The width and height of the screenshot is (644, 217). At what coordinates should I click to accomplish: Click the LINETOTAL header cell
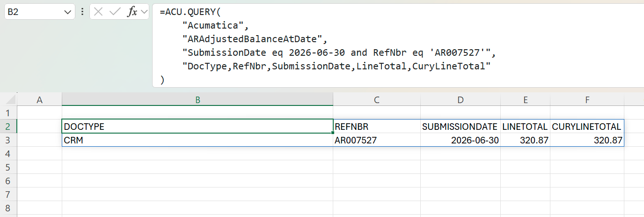[x=526, y=127]
